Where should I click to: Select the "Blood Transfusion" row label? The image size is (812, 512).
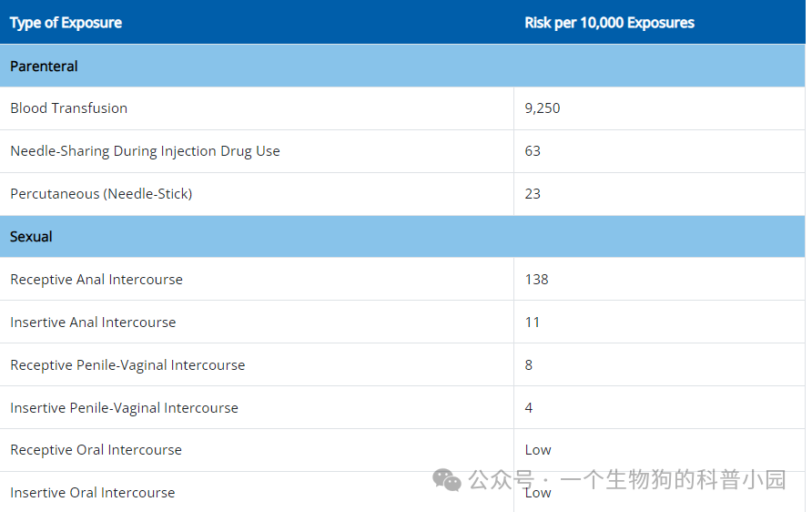[x=69, y=108]
